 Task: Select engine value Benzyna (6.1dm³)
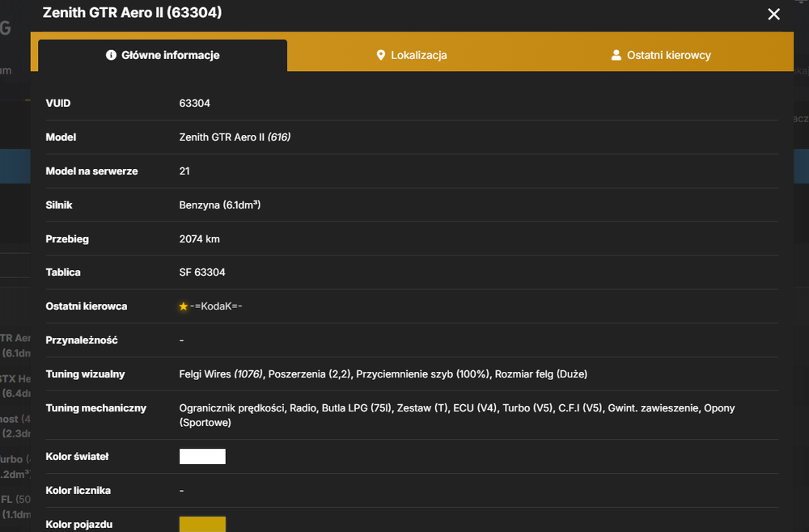coord(220,205)
